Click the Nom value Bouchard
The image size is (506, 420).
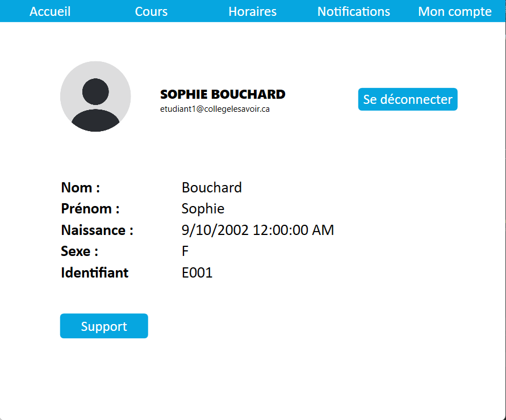click(x=212, y=187)
